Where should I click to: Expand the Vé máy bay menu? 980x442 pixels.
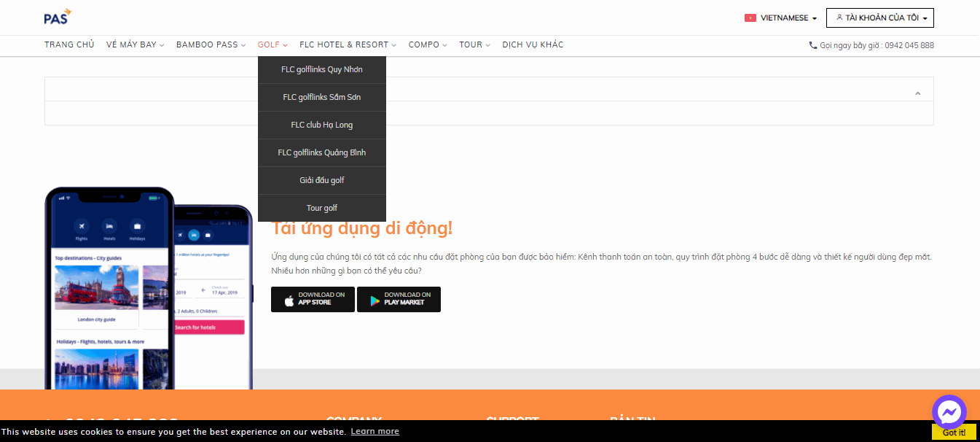[136, 45]
